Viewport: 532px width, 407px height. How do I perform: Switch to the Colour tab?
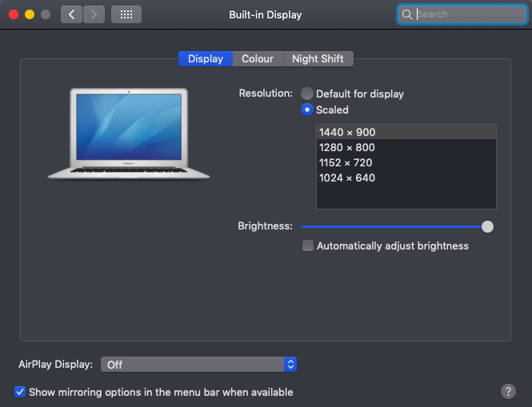[258, 59]
